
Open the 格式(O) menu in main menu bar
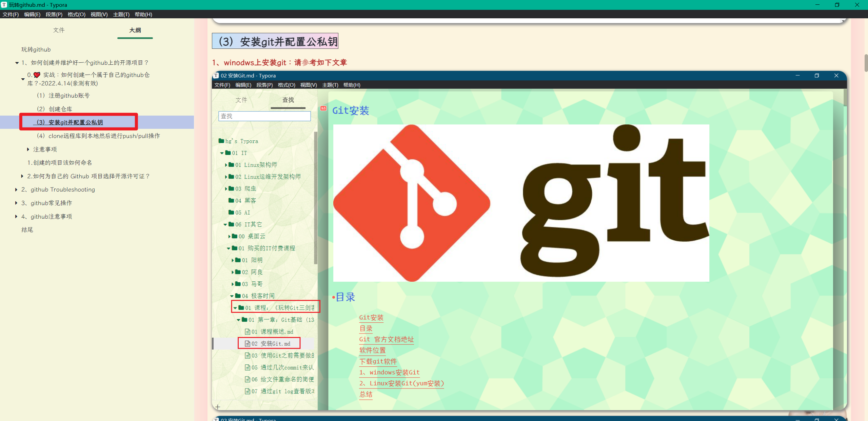tap(76, 14)
